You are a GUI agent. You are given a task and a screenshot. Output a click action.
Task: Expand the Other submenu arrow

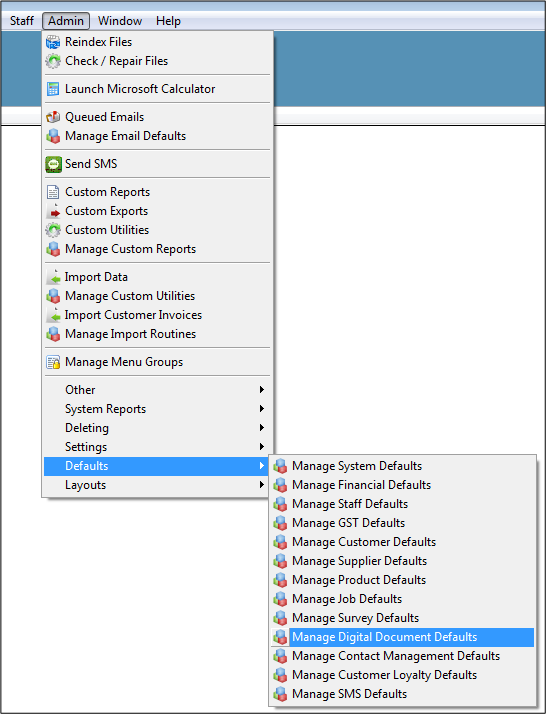click(x=261, y=390)
